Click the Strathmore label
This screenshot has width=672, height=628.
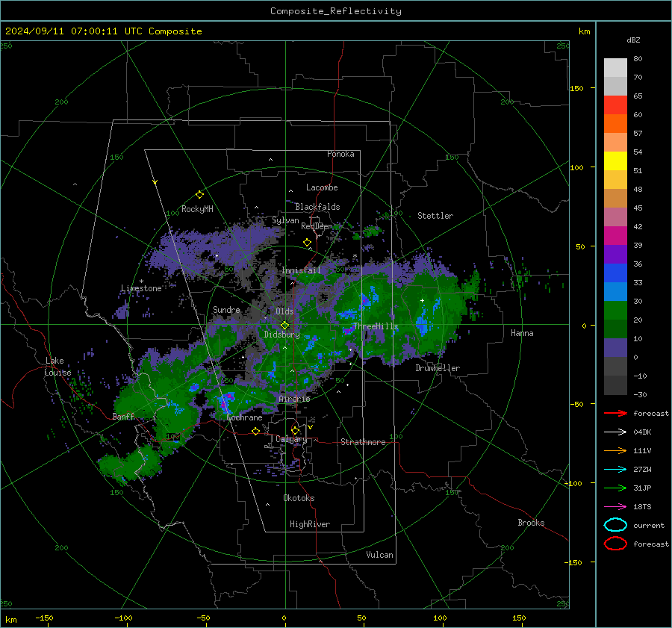363,442
